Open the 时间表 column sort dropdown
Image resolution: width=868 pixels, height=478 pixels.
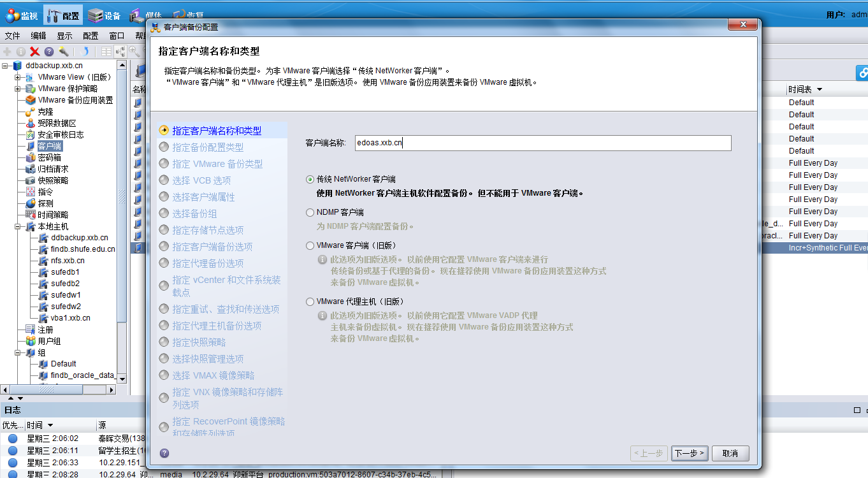(x=820, y=90)
